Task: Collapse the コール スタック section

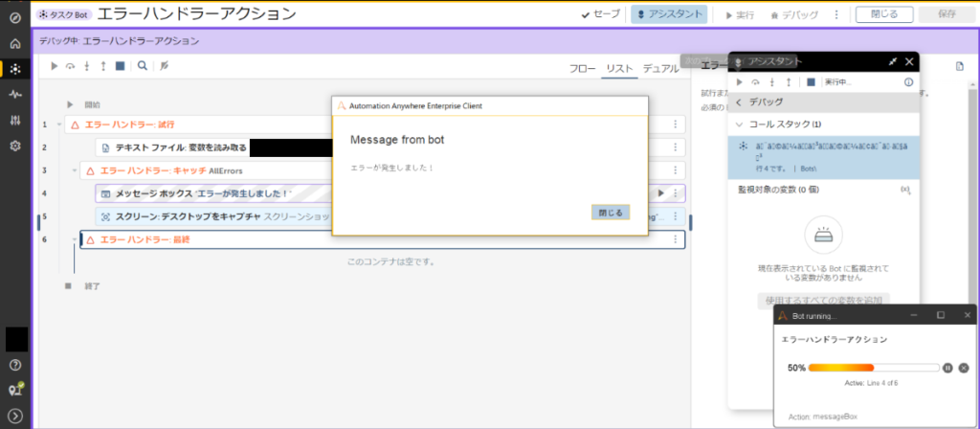Action: pos(740,124)
